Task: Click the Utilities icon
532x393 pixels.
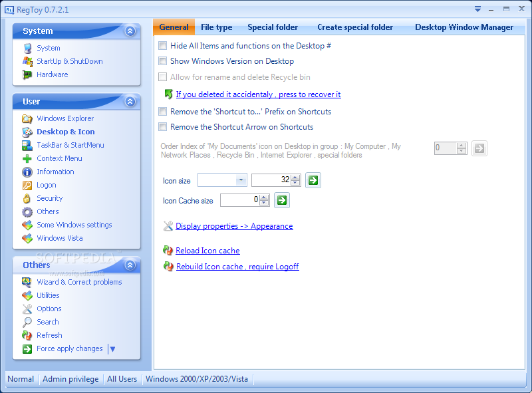Action: pos(27,296)
